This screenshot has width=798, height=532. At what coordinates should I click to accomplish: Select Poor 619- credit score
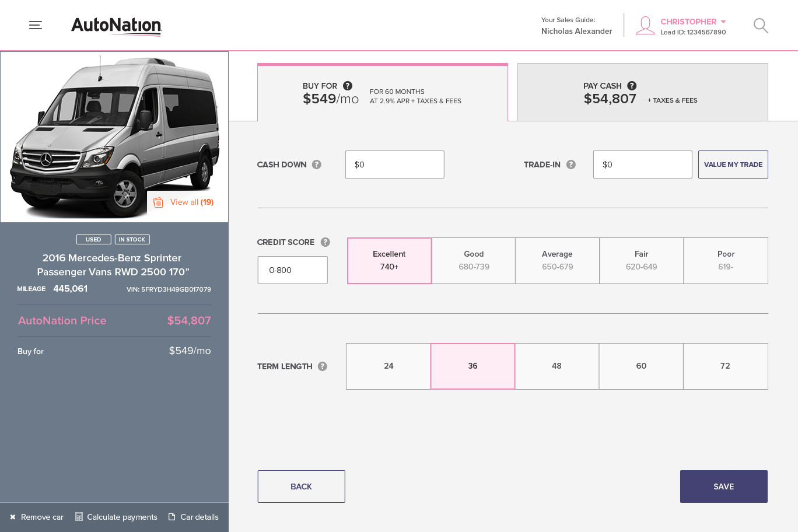point(726,261)
